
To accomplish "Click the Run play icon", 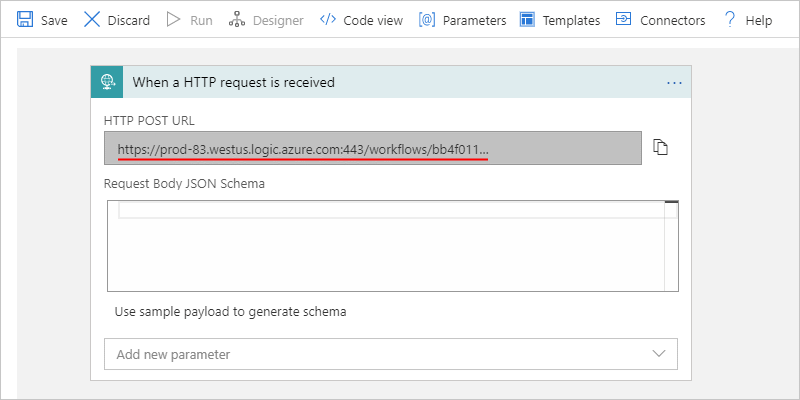I will click(x=173, y=20).
